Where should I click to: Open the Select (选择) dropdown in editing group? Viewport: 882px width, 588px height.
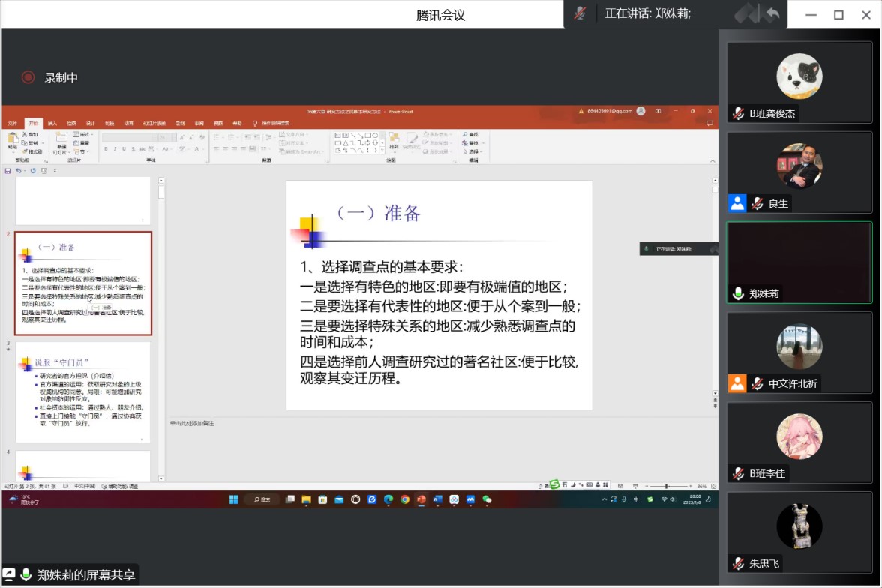click(472, 151)
